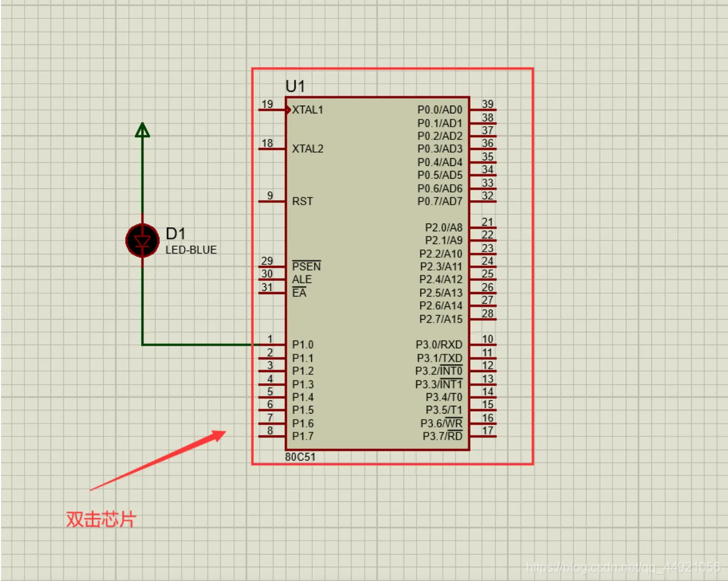Click the P0.1/AD1 pin label
This screenshot has height=581, width=728.
click(x=440, y=123)
